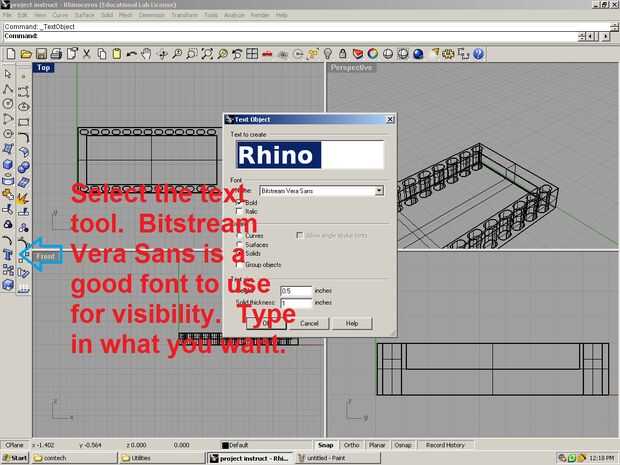Click the Text to create box containing Rhino

click(310, 155)
